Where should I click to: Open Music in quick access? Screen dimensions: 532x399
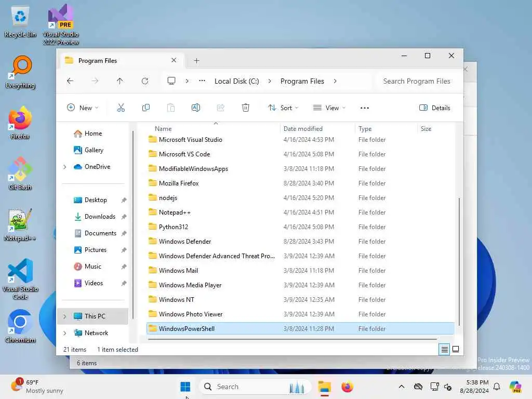(x=92, y=267)
